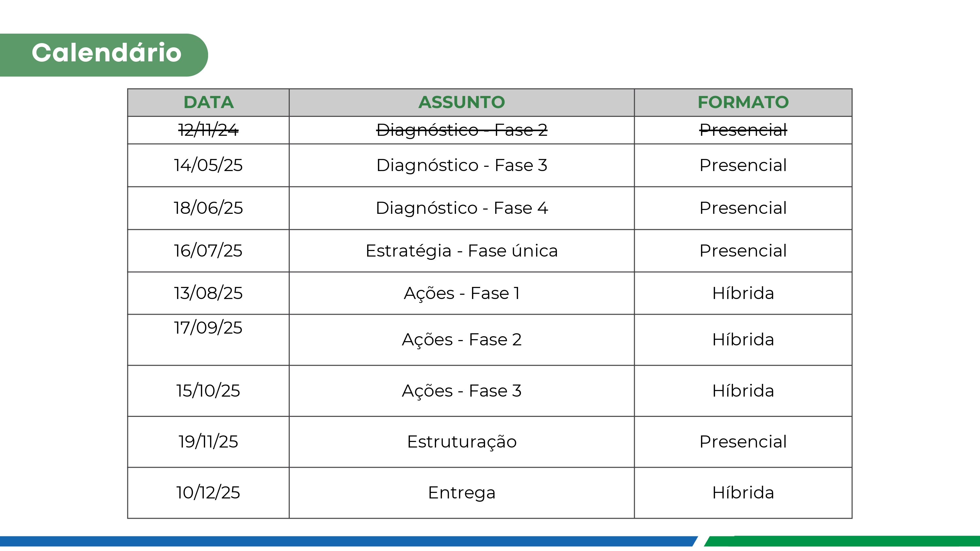Select the date 19/11/25
This screenshot has width=980, height=551.
coord(208,442)
